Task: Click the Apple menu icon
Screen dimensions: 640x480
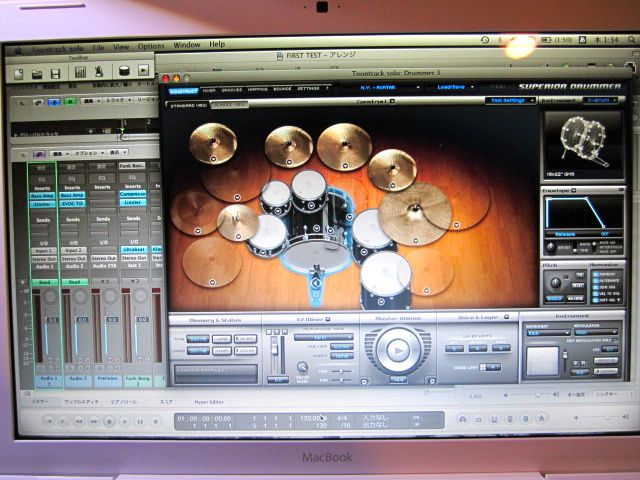Action: [18, 51]
